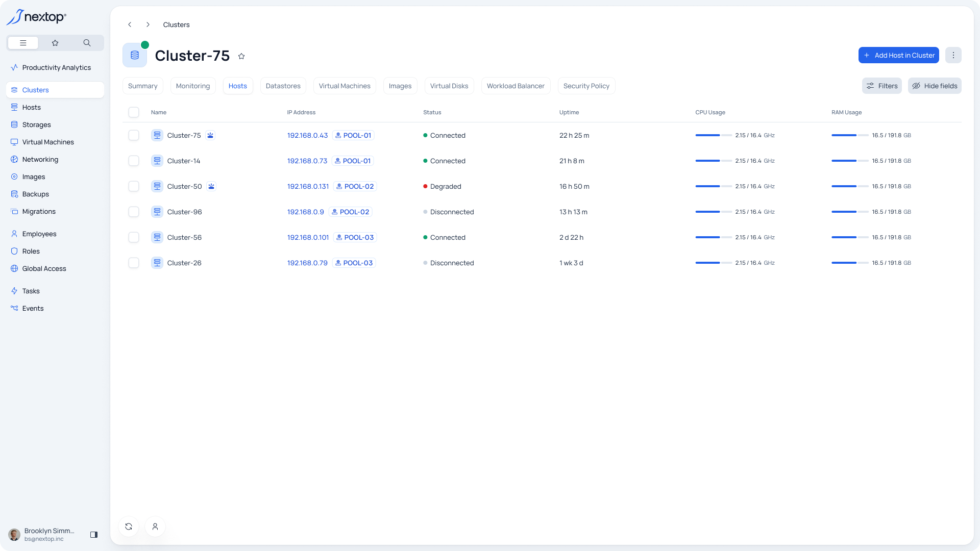This screenshot has height=551, width=980.
Task: Open the sidebar search icon
Action: pos(87,43)
